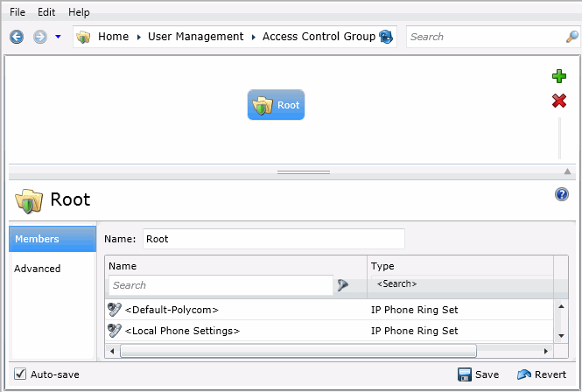Screen dimensions: 582x392
Task: Switch to the Advanced tab
Action: [x=38, y=269]
